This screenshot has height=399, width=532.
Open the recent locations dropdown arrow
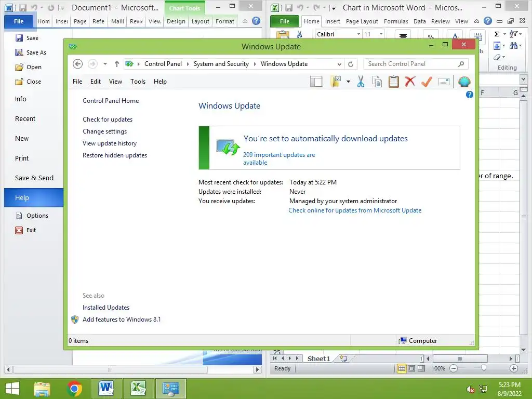click(105, 64)
